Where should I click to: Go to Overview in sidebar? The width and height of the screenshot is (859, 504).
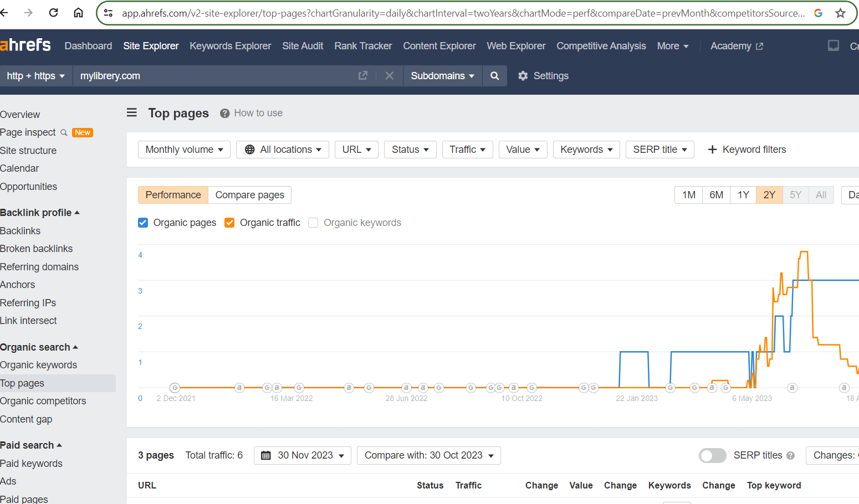tap(20, 115)
